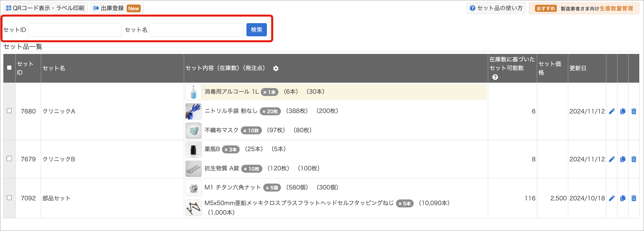This screenshot has height=231, width=644.
Task: Click the 検索 search button
Action: 256,29
